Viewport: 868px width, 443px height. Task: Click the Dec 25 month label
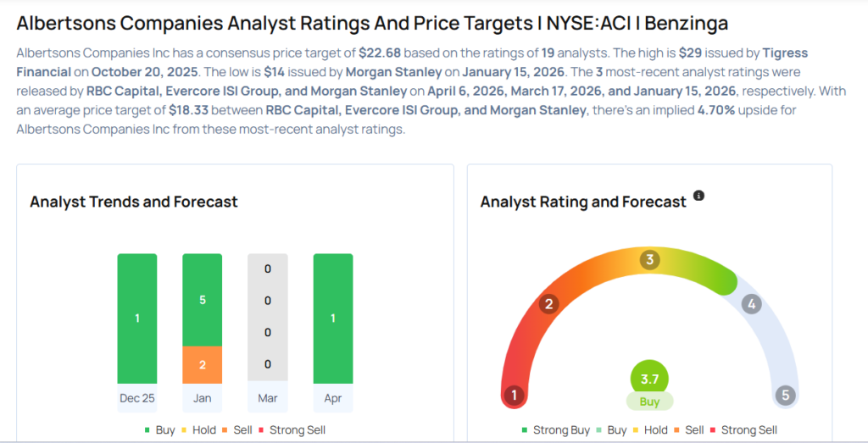[x=136, y=397]
